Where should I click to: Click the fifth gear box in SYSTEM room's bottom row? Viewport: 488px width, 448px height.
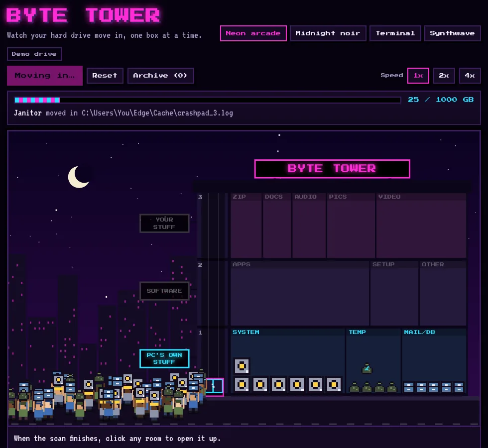point(315,384)
